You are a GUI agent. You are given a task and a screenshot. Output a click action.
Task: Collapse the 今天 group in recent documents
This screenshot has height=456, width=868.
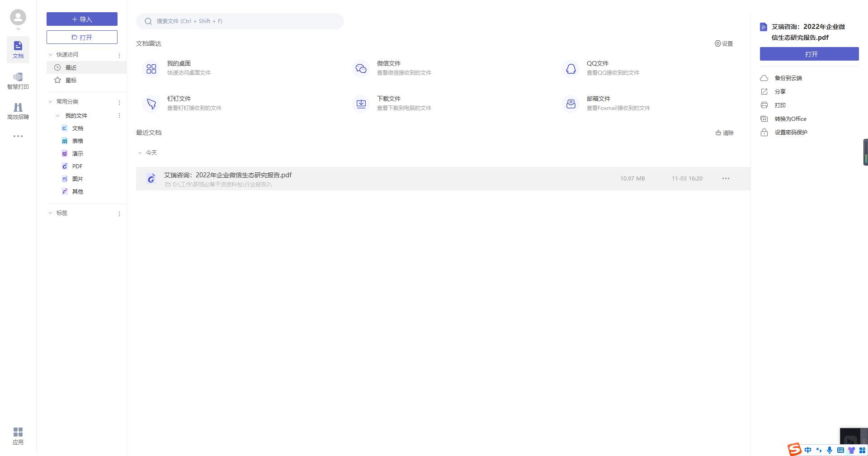[x=140, y=152]
